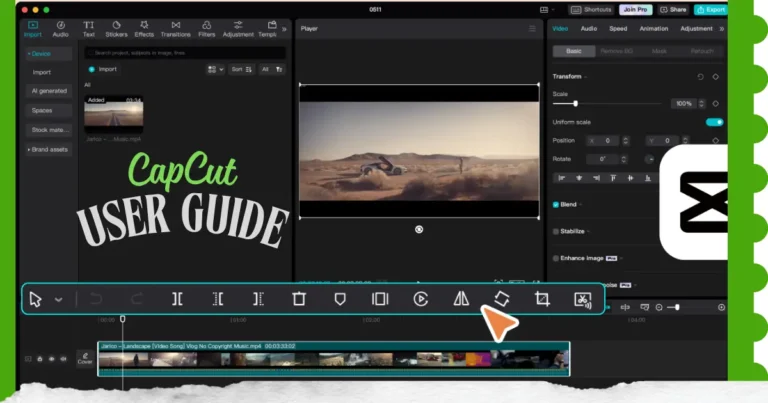768x403 pixels.
Task: Click the align left icon under Rotate
Action: [x=562, y=178]
